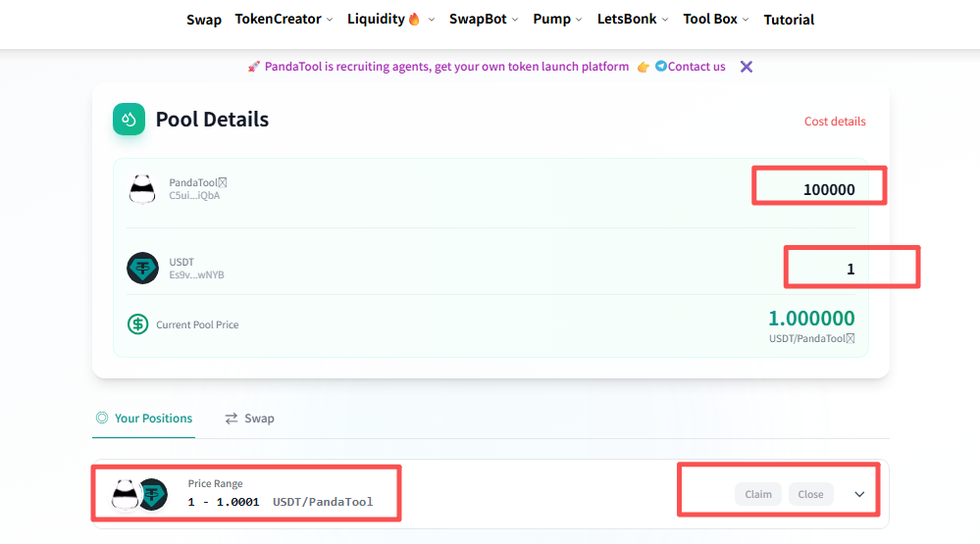980x544 pixels.
Task: Open the TokenCreator dropdown menu
Action: tap(284, 20)
